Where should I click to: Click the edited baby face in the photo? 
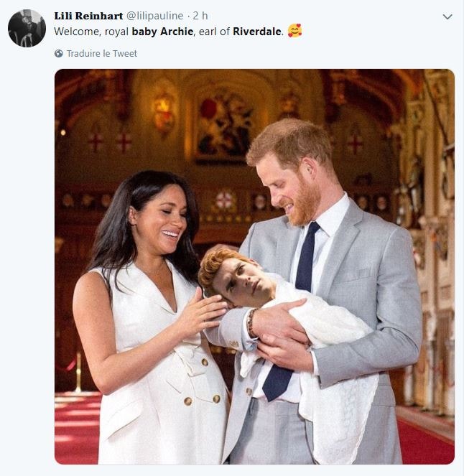(240, 279)
